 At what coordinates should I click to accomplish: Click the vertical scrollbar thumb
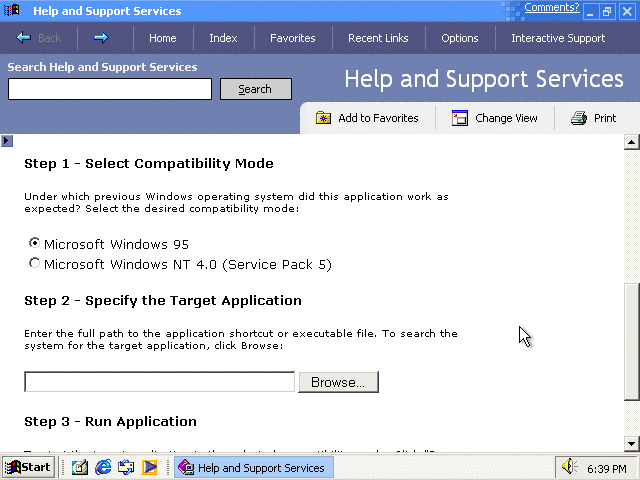[632, 342]
